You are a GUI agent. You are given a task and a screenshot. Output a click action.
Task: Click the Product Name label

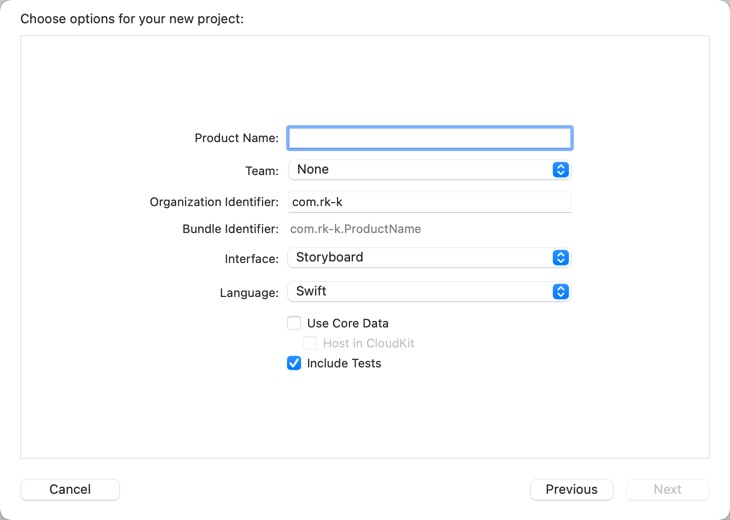237,138
